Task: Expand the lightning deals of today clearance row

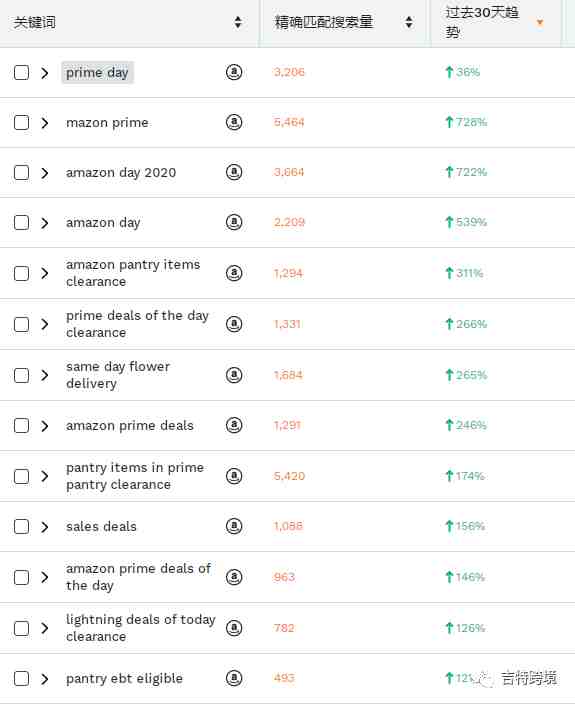Action: (44, 628)
